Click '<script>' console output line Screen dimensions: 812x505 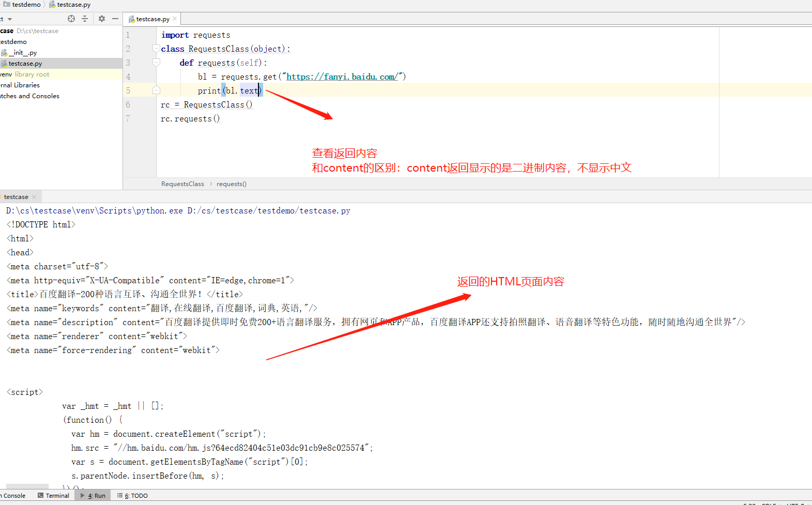(x=25, y=392)
